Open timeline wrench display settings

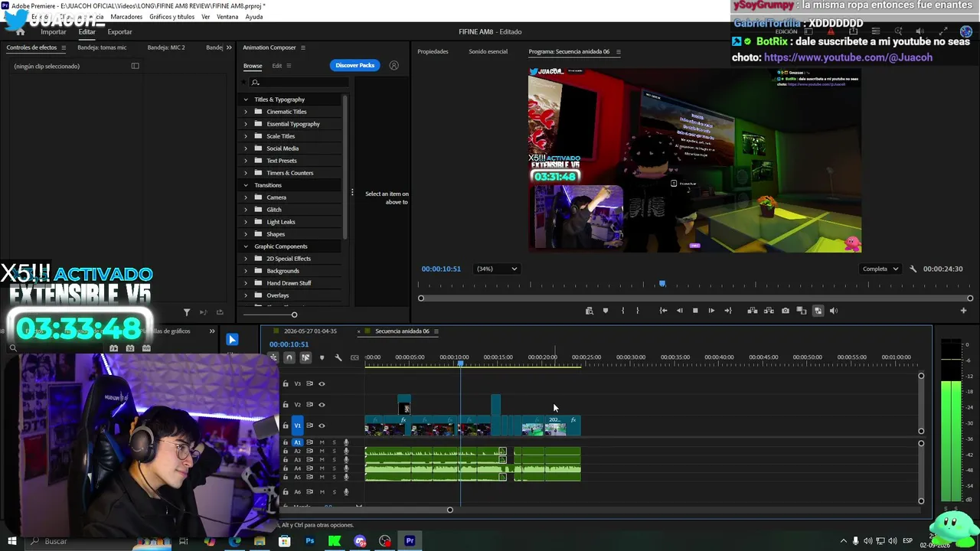pyautogui.click(x=338, y=357)
